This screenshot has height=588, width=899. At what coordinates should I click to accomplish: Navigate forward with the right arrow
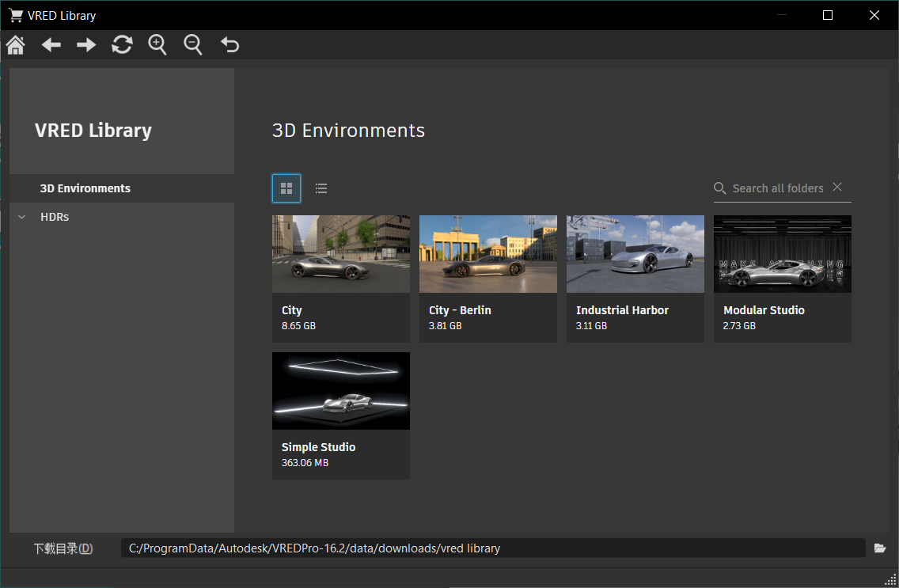[x=86, y=44]
